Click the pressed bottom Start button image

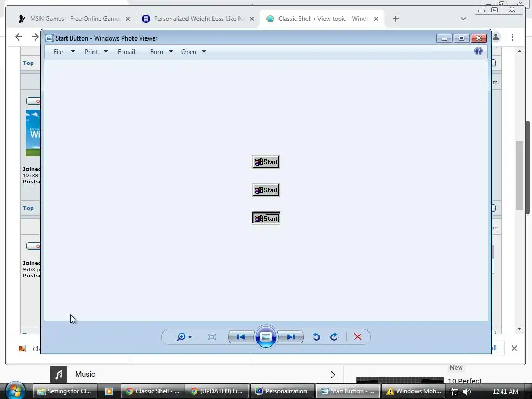(x=266, y=219)
